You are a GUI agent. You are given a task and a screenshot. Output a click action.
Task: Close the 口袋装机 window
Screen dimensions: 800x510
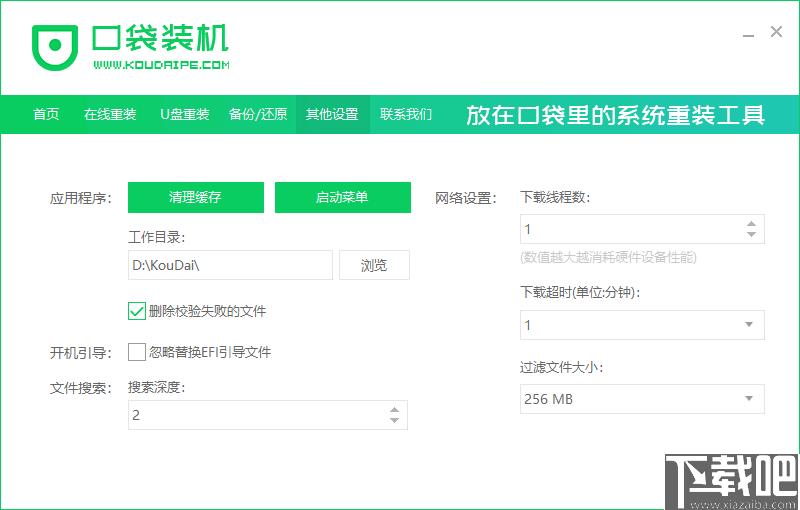(776, 32)
